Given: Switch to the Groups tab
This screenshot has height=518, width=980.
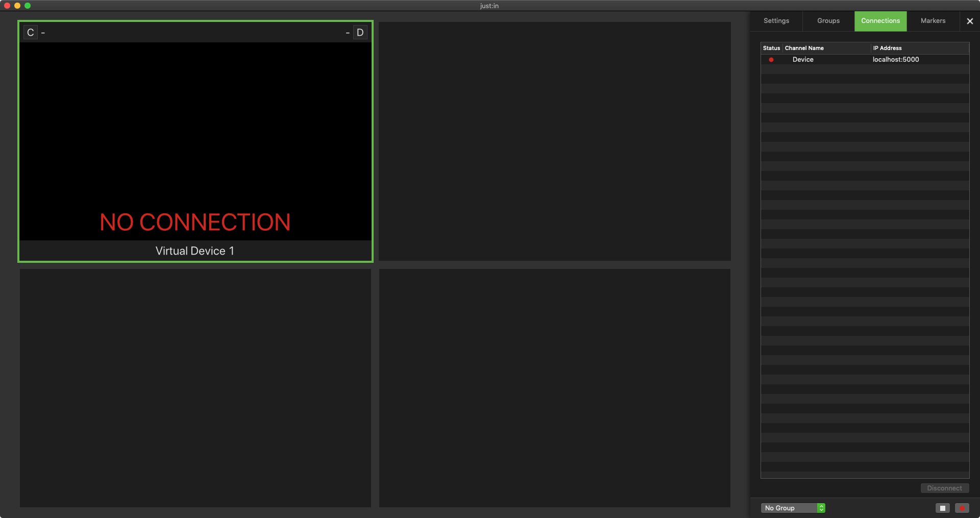Looking at the screenshot, I should (828, 21).
